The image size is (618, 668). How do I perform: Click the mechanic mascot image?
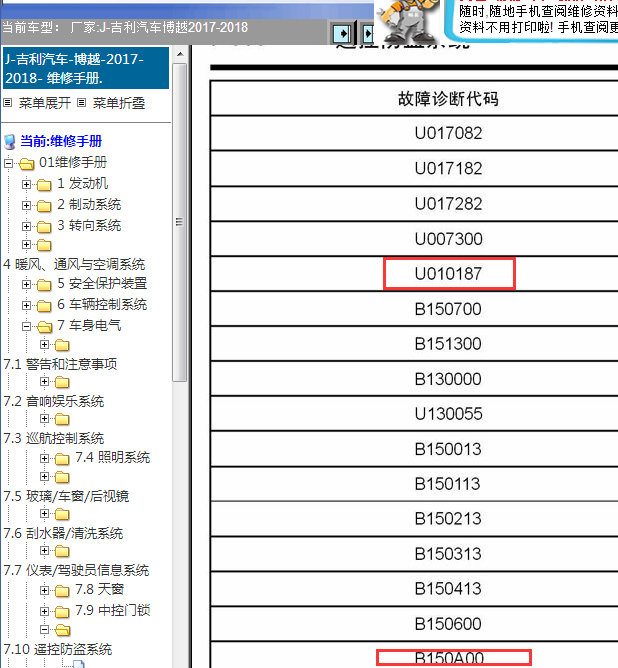click(408, 20)
